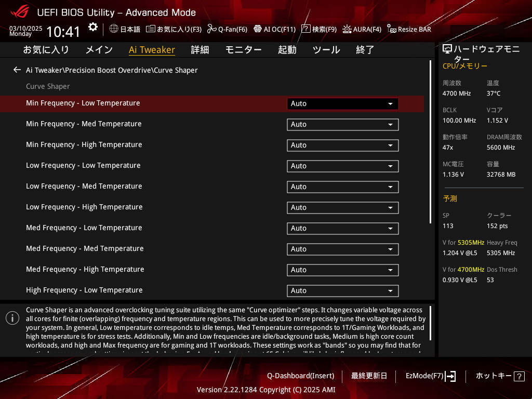Click the AURA(F4) light icon
This screenshot has width=532, height=399.
point(347,29)
